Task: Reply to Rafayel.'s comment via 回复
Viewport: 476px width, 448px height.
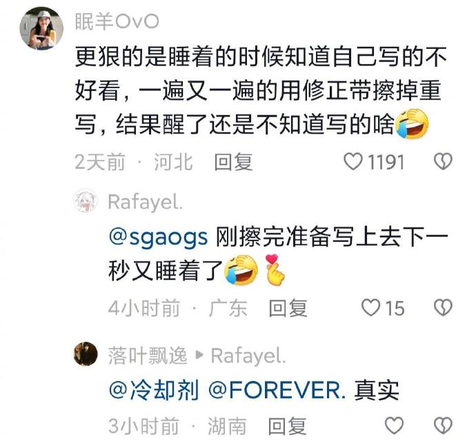Action: pos(288,308)
